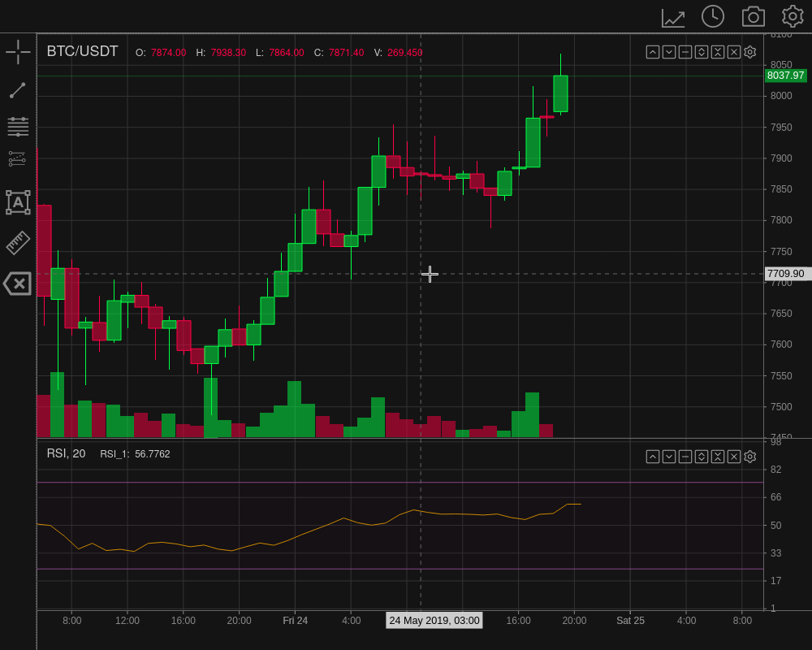Image resolution: width=812 pixels, height=650 pixels.
Task: Select the trend line drawing tool
Action: [x=18, y=90]
